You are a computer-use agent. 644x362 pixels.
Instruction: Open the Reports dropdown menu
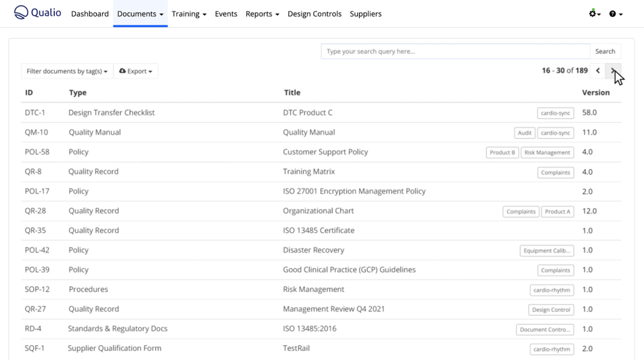(262, 14)
